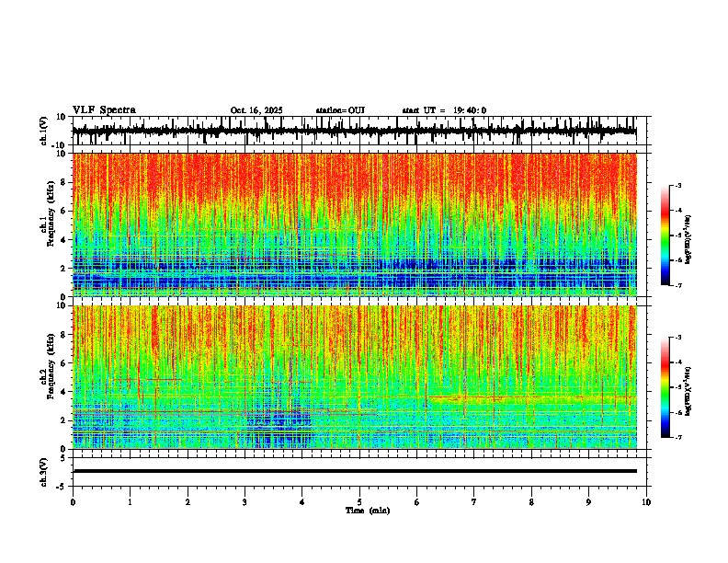Image resolution: width=728 pixels, height=563 pixels.
Task: Click the '4' minute tick on time axis
Action: pos(302,502)
